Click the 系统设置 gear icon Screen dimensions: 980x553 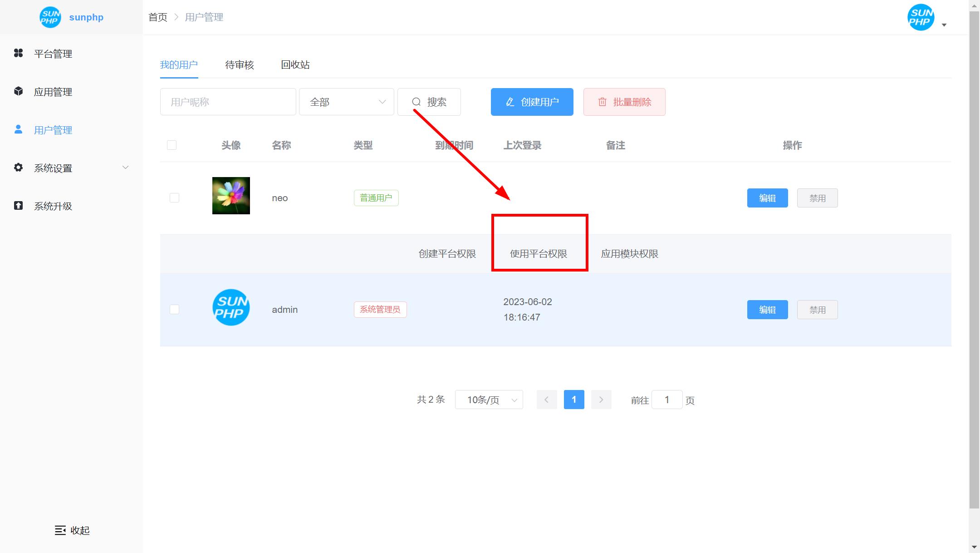click(x=18, y=168)
